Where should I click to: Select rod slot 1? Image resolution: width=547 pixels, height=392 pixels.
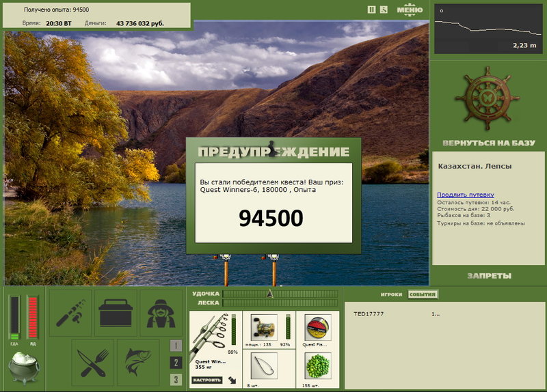[176, 346]
